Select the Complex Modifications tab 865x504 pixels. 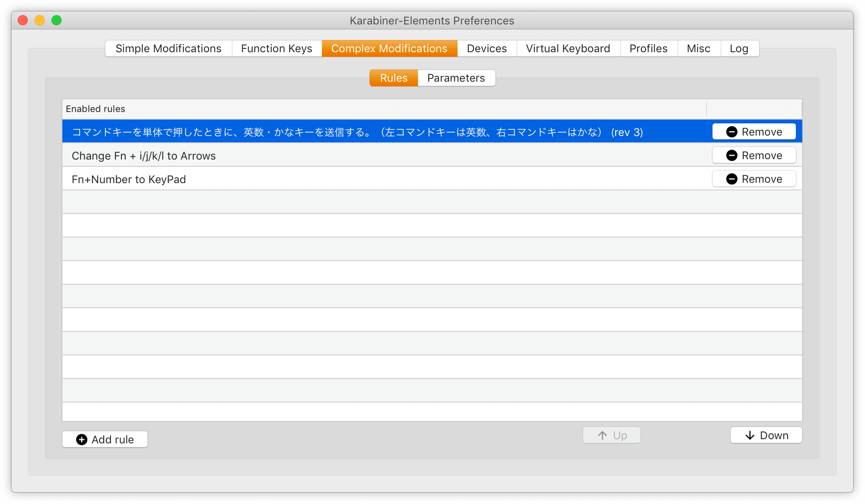tap(389, 48)
